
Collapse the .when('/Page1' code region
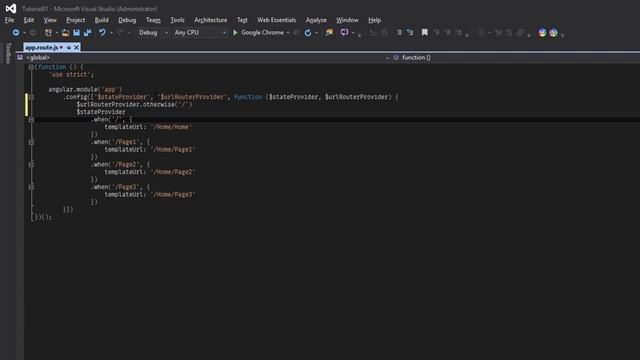pos(31,142)
